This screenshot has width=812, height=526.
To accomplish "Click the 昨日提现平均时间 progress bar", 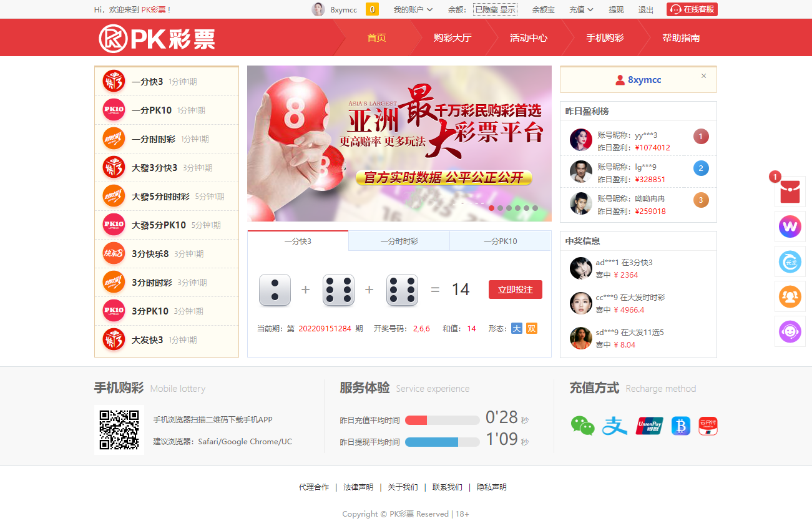I will [442, 442].
